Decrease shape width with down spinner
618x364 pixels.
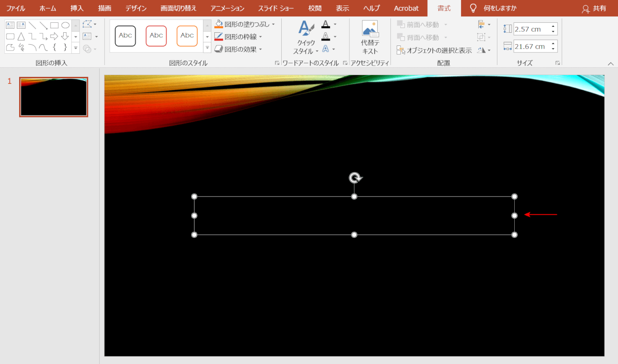[553, 49]
